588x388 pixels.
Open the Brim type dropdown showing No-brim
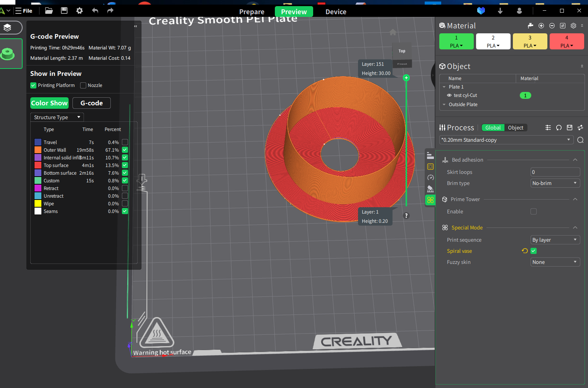coord(555,183)
